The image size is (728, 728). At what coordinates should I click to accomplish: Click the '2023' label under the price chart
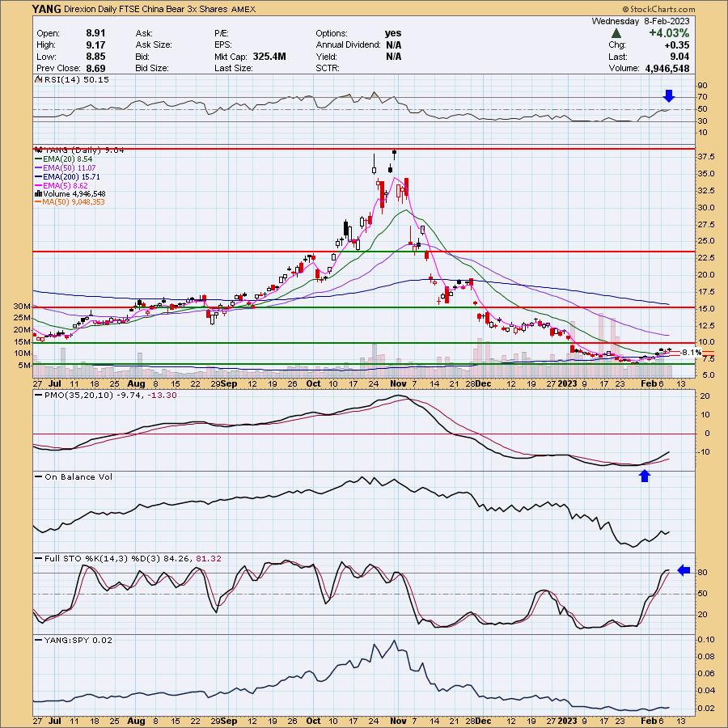567,384
